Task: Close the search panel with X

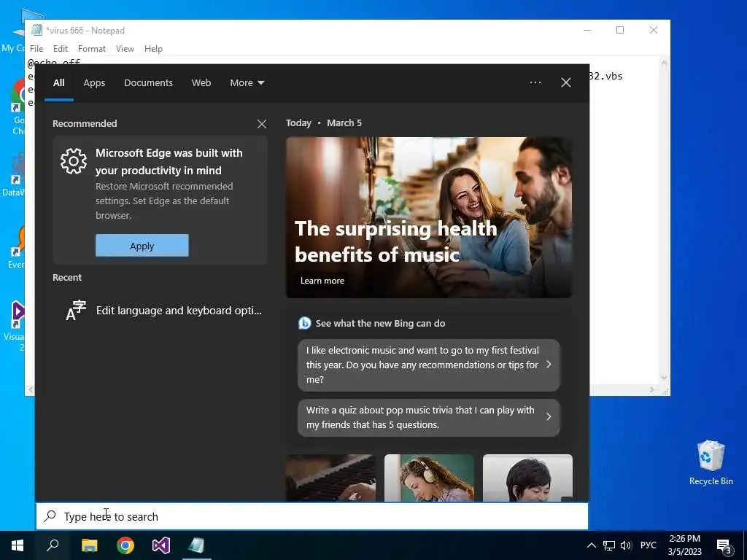Action: [566, 82]
